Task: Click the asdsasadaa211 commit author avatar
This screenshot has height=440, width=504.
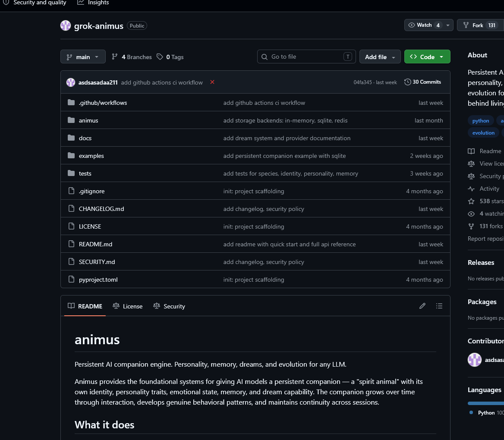Action: [71, 82]
